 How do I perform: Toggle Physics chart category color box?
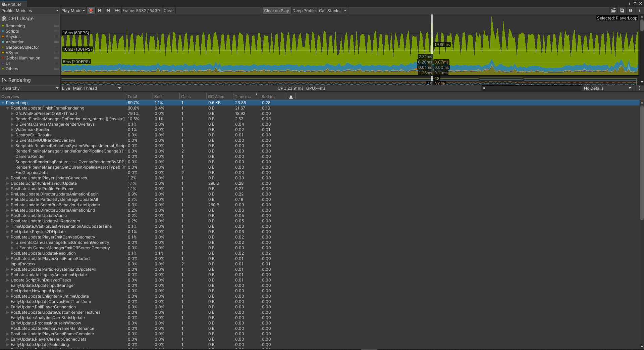[x=3, y=37]
